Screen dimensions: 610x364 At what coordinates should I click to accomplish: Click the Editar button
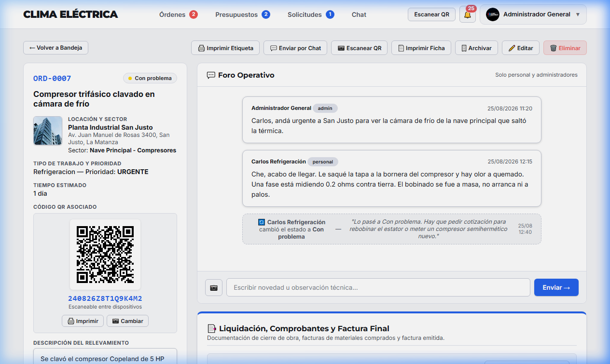[x=521, y=48]
